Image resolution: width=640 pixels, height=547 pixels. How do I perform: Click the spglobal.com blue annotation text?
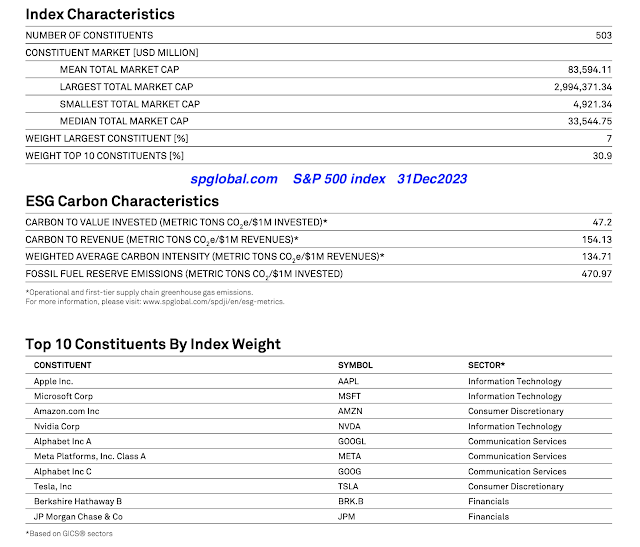click(234, 179)
